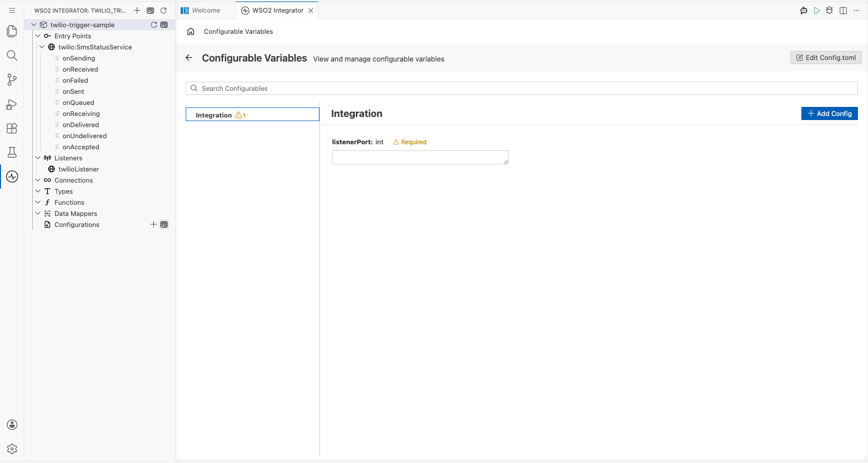
Task: Open the onFailed resource
Action: [75, 80]
